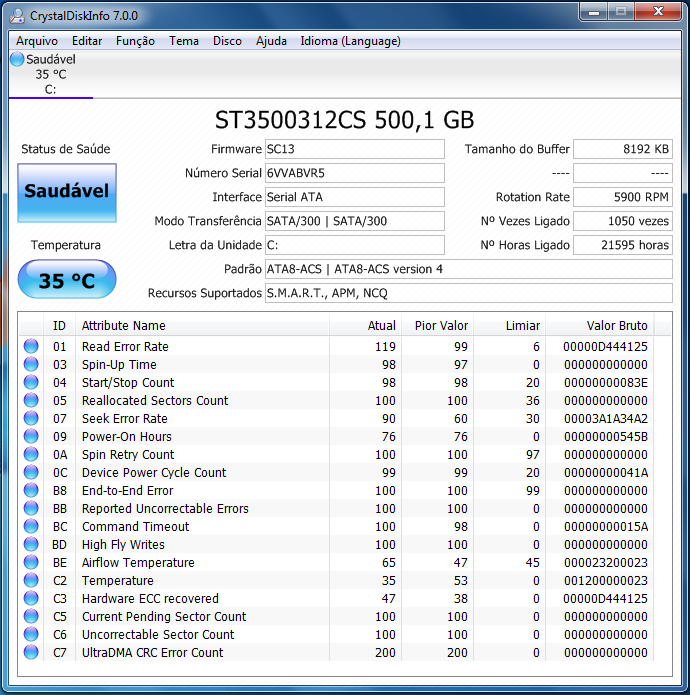Click the Nº Vezes Ligado value 1050 vezes
690x695 pixels.
pos(623,221)
